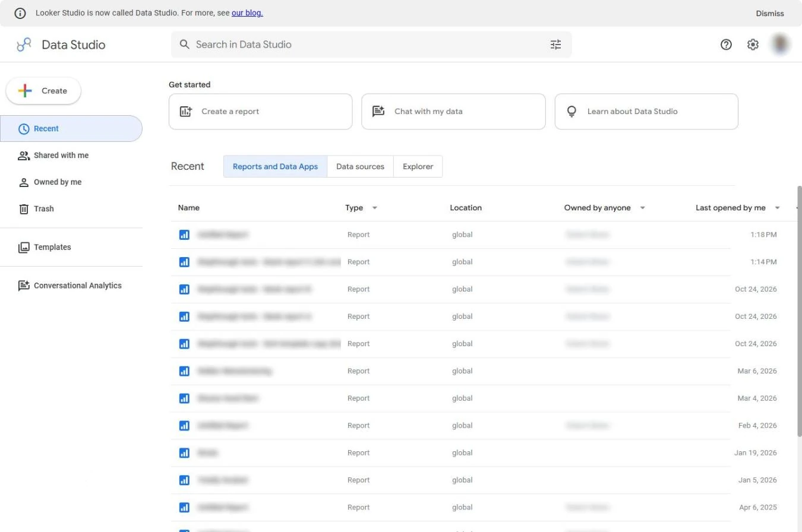
Task: Switch to the Reports and Data Apps tab
Action: (275, 166)
